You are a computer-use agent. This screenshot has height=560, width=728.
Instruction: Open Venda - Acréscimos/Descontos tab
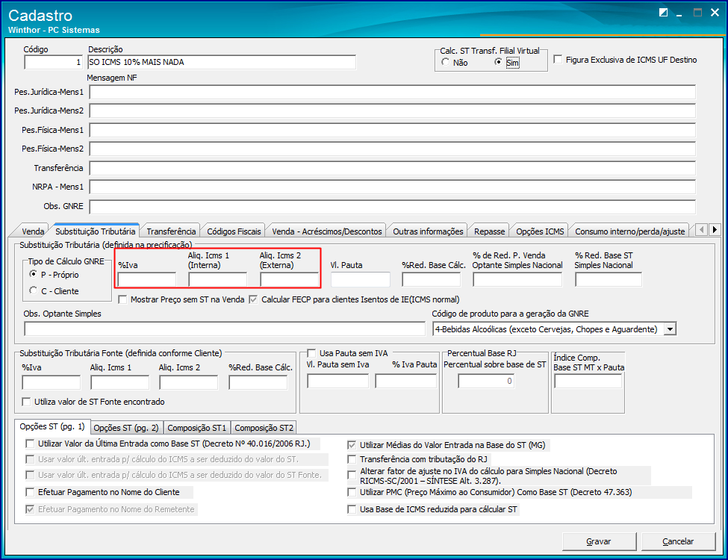tap(327, 231)
